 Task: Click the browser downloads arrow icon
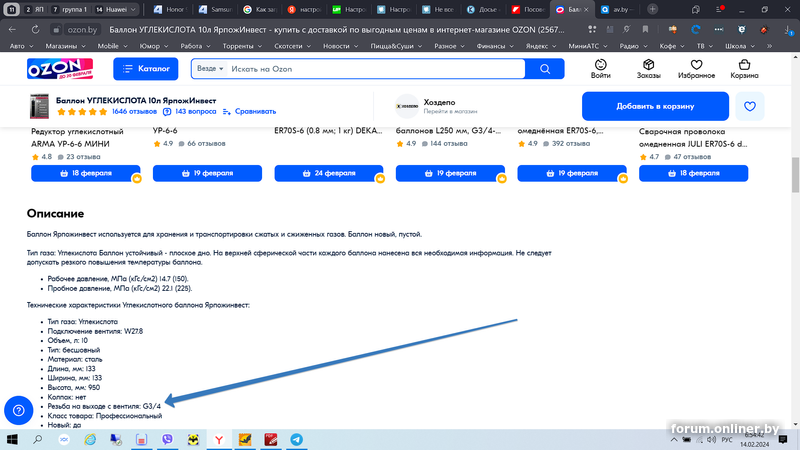pyautogui.click(x=789, y=30)
